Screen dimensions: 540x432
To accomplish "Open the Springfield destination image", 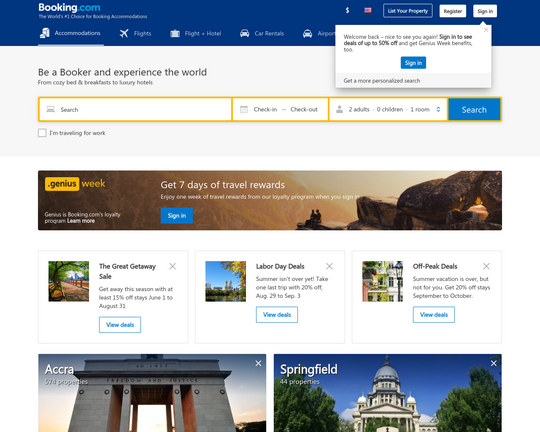I will pyautogui.click(x=387, y=393).
